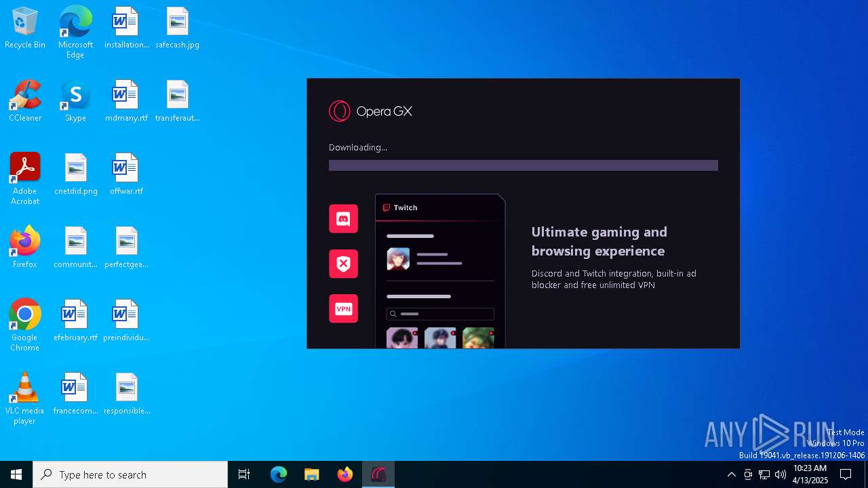Select the efebruary.rtf document icon

[75, 321]
